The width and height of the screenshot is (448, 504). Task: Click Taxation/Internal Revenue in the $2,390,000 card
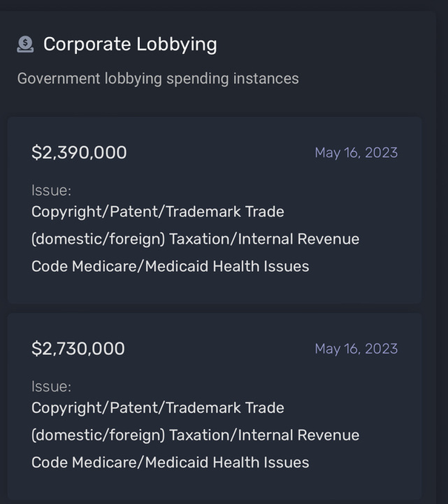coord(264,239)
